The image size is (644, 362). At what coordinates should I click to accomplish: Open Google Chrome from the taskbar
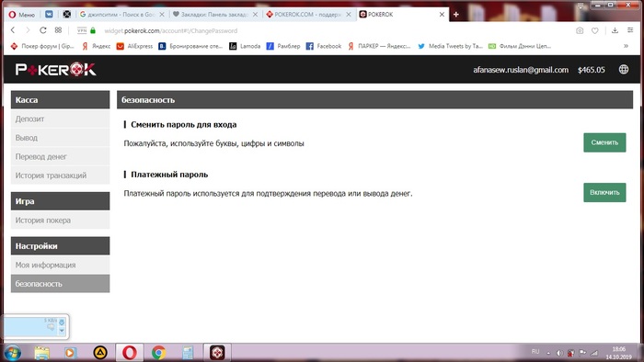click(158, 352)
